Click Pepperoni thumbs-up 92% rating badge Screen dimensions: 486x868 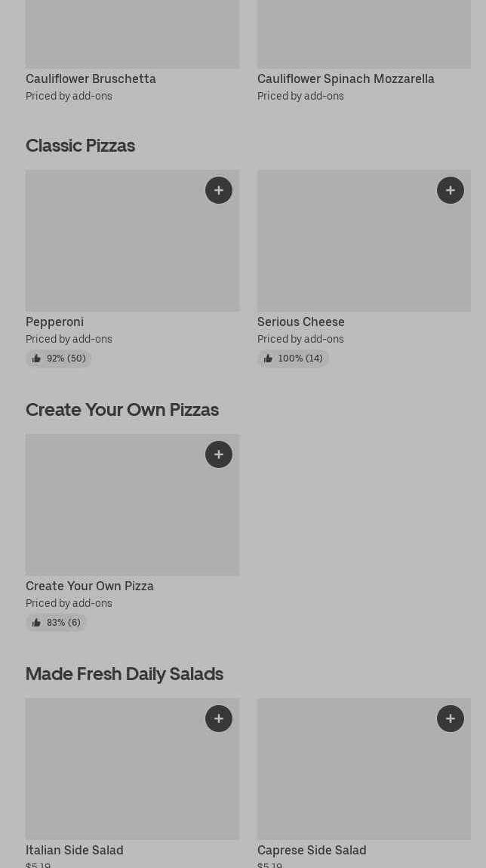click(x=59, y=359)
